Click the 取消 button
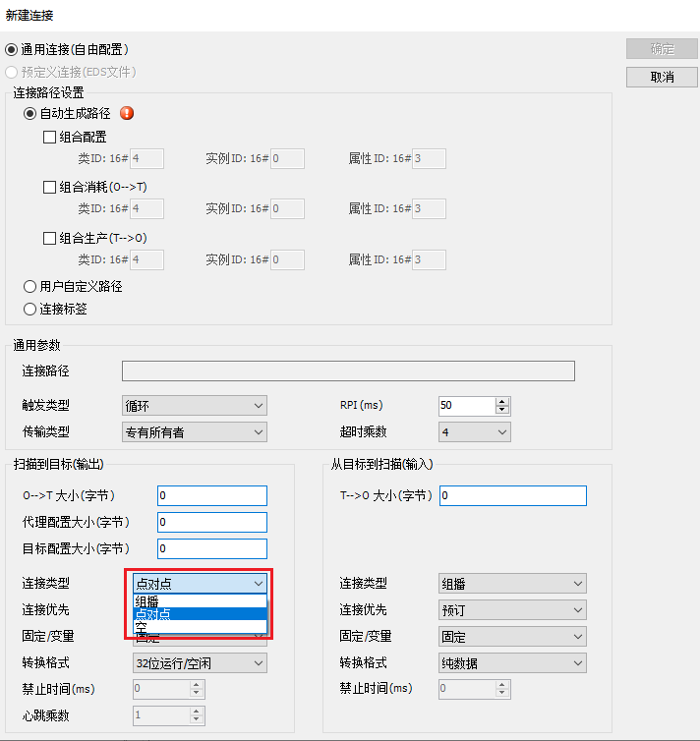Viewport: 700px width, 741px height. coord(662,77)
